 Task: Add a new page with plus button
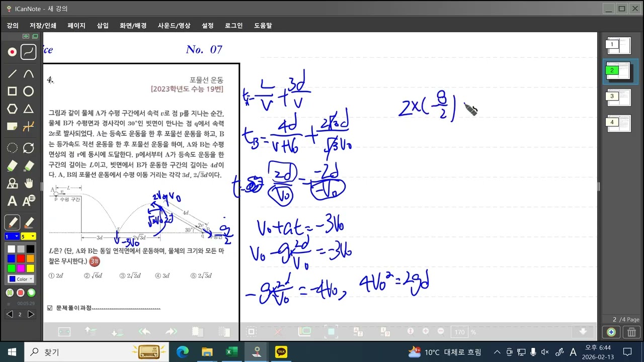(x=611, y=332)
